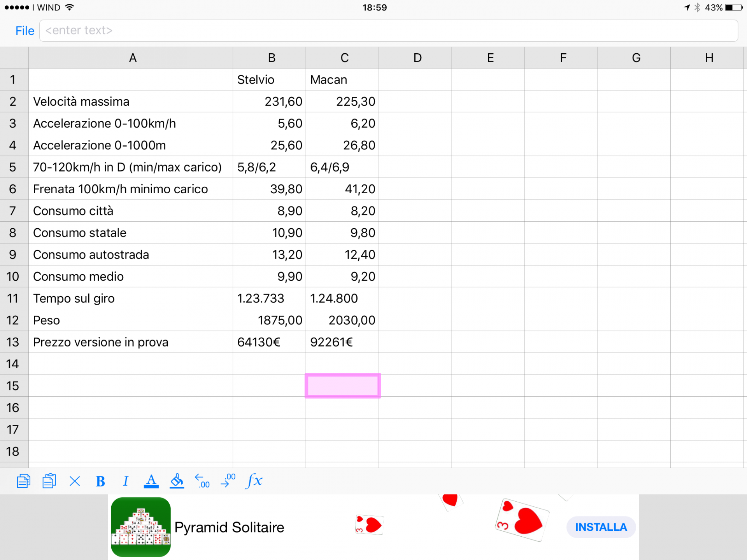Open the fx function inserter

[254, 481]
